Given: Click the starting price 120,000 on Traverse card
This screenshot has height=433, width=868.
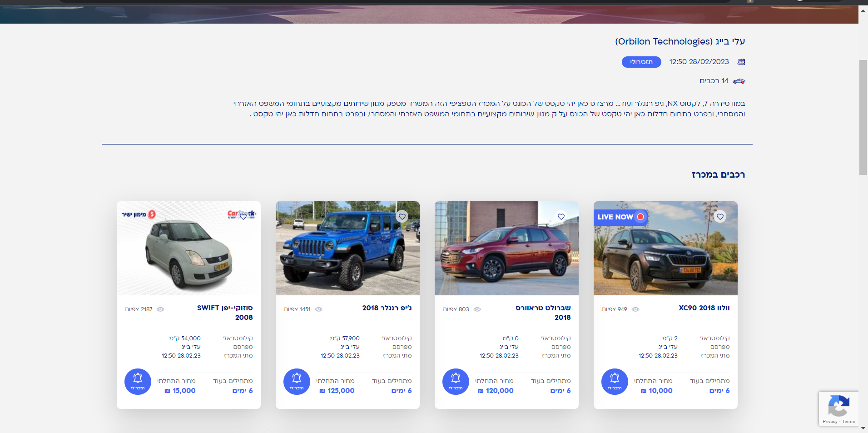Looking at the screenshot, I should coord(496,391).
